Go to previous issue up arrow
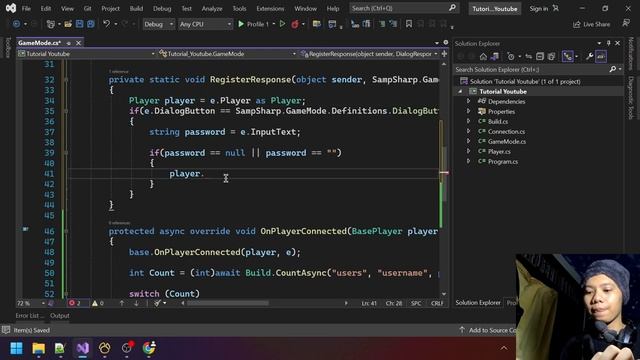Screen dimensions: 640x360 tap(122, 303)
